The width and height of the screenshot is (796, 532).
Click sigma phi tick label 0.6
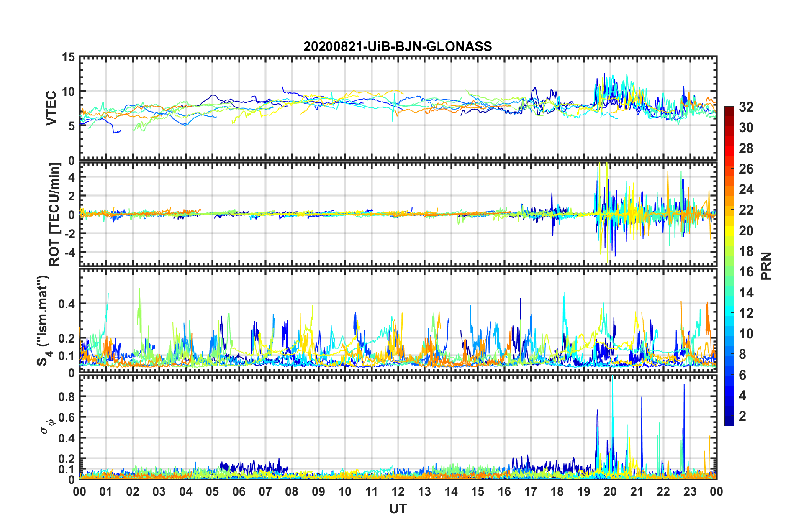67,417
